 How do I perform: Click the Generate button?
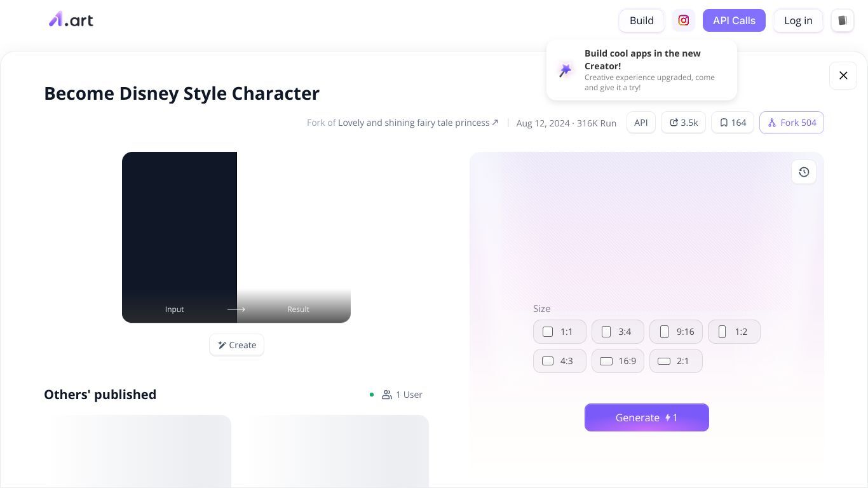click(647, 417)
